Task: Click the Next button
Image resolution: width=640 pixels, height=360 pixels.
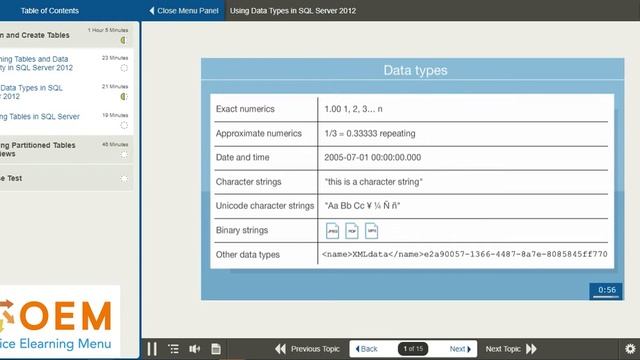Action: point(460,349)
